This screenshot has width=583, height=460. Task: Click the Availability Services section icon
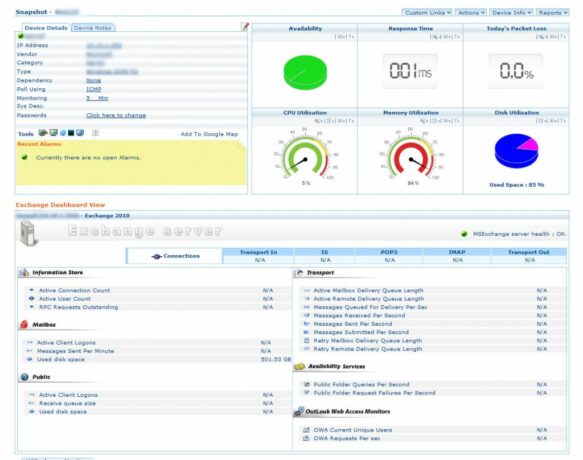tap(300, 367)
